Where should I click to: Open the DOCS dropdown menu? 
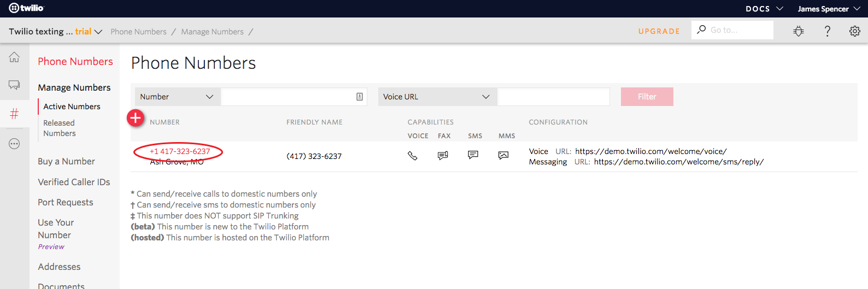point(764,9)
